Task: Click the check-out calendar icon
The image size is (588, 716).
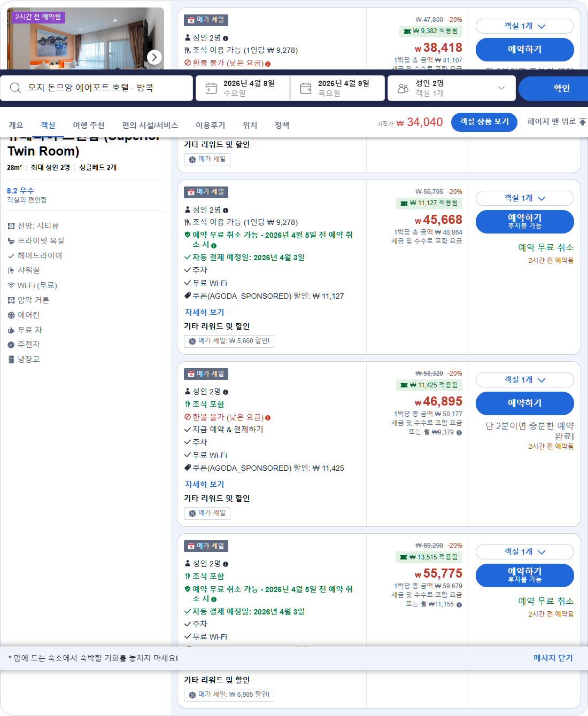Action: click(306, 88)
